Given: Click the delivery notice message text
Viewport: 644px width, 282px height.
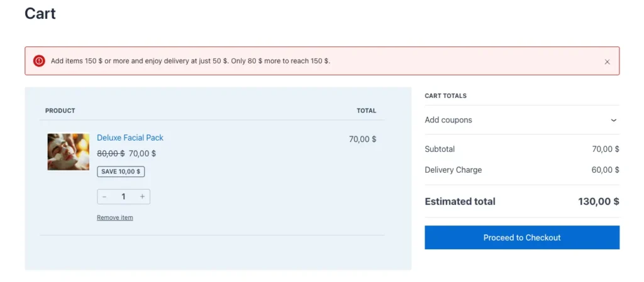Looking at the screenshot, I should coord(190,62).
